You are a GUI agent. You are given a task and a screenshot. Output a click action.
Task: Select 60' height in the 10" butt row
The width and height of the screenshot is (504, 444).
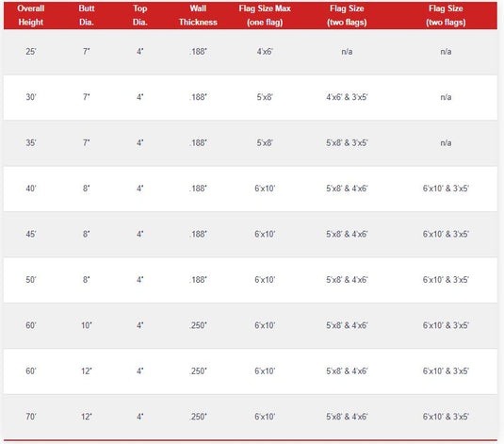[31, 325]
